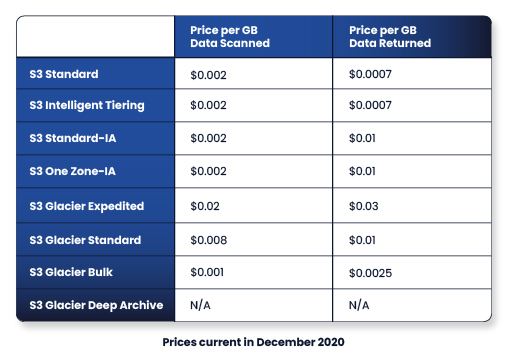Click the $0.0025 Glacier Bulk returned price
The image size is (507, 362).
(x=370, y=273)
